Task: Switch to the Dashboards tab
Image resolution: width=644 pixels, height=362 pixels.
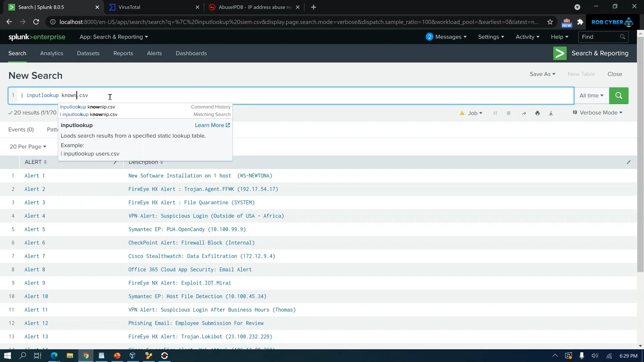Action: [x=191, y=53]
